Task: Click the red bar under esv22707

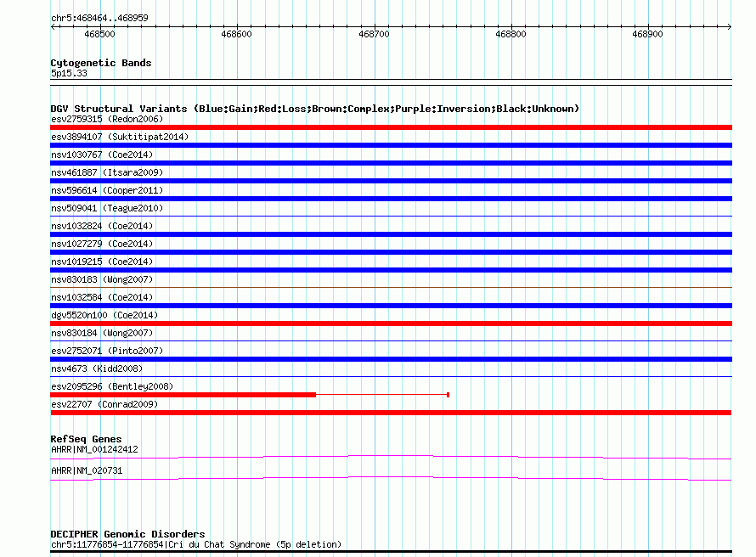Action: (x=391, y=413)
